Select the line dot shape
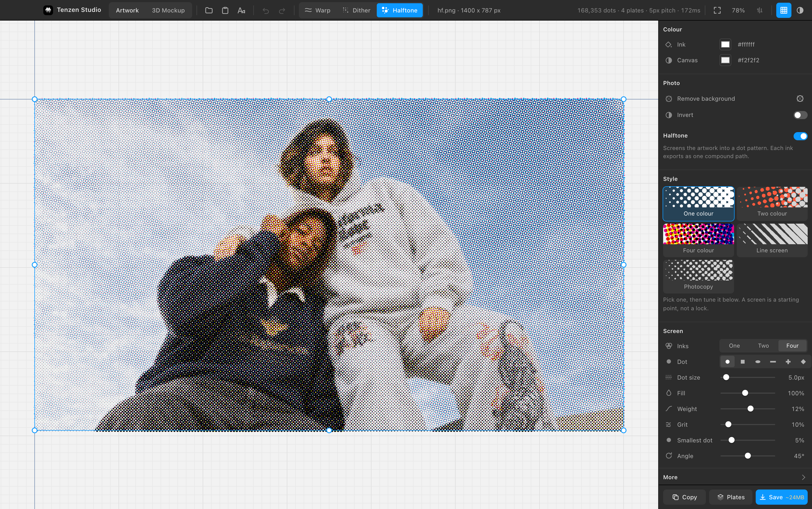The width and height of the screenshot is (812, 509). click(773, 362)
